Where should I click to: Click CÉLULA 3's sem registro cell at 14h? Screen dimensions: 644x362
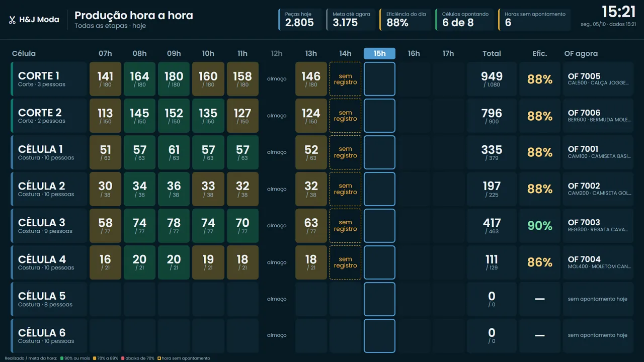pyautogui.click(x=345, y=226)
